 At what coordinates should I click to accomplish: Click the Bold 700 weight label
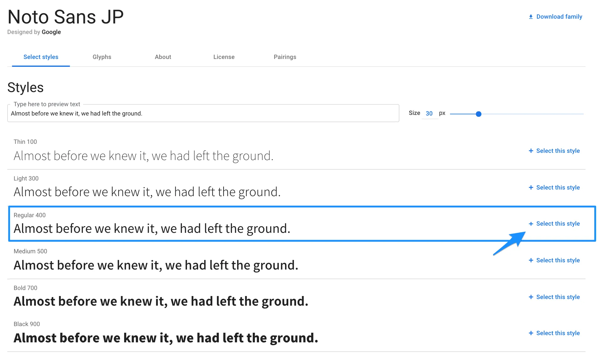click(25, 288)
